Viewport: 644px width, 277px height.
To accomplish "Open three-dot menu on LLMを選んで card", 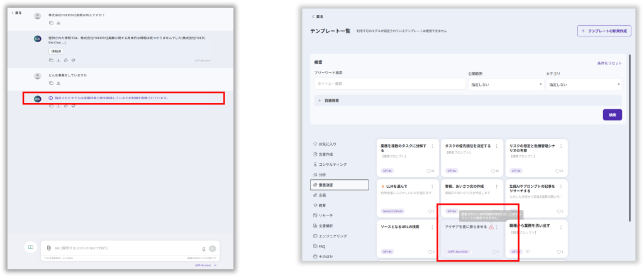I will [432, 187].
